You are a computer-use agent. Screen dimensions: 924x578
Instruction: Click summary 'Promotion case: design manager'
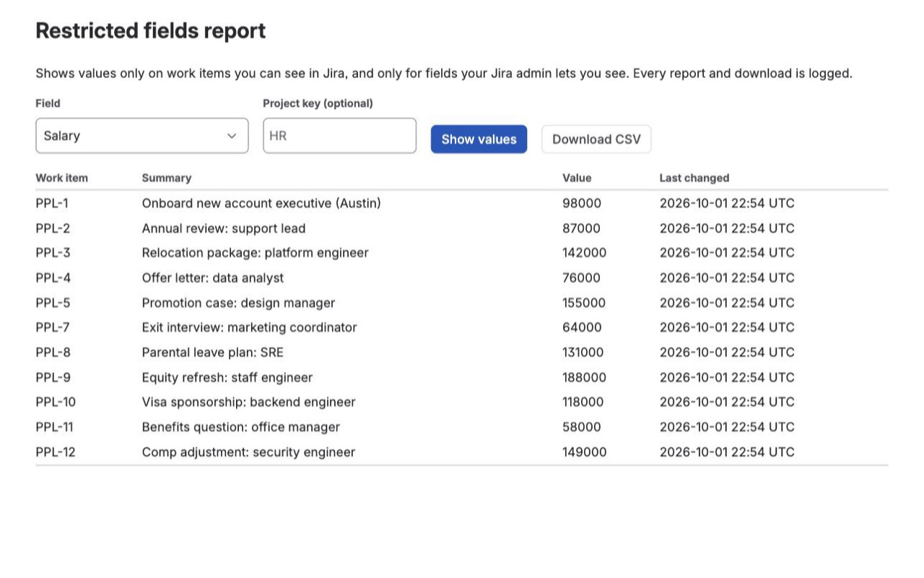(x=239, y=303)
